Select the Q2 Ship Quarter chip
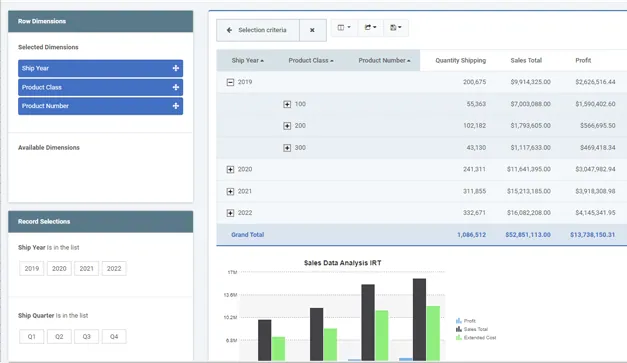627x363 pixels. (59, 337)
